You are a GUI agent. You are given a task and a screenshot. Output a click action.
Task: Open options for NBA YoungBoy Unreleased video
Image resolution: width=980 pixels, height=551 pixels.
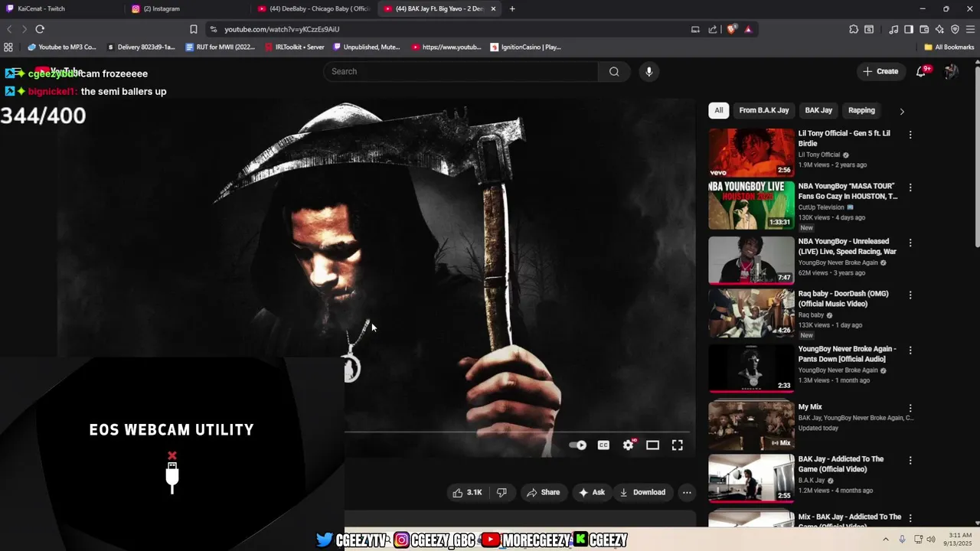(910, 243)
